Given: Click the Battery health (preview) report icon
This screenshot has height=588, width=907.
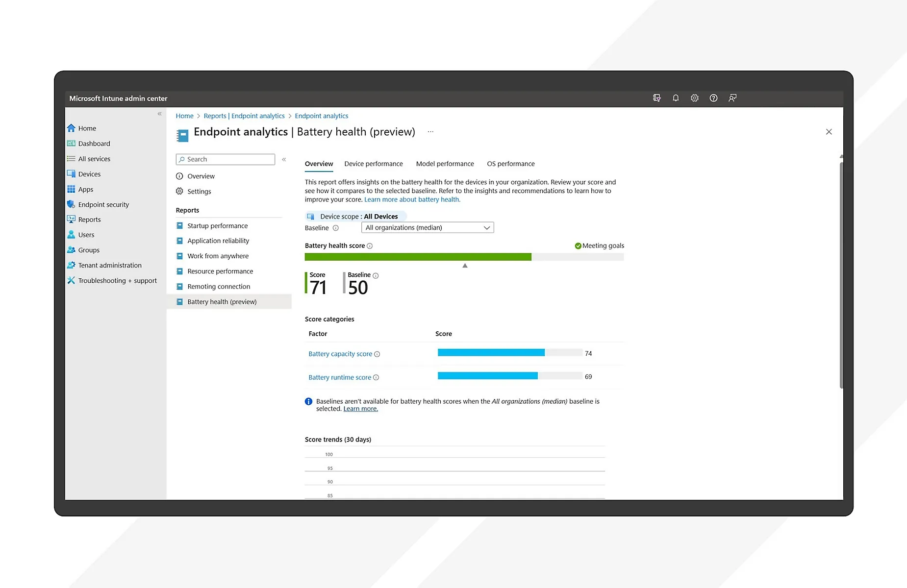Looking at the screenshot, I should click(x=179, y=302).
